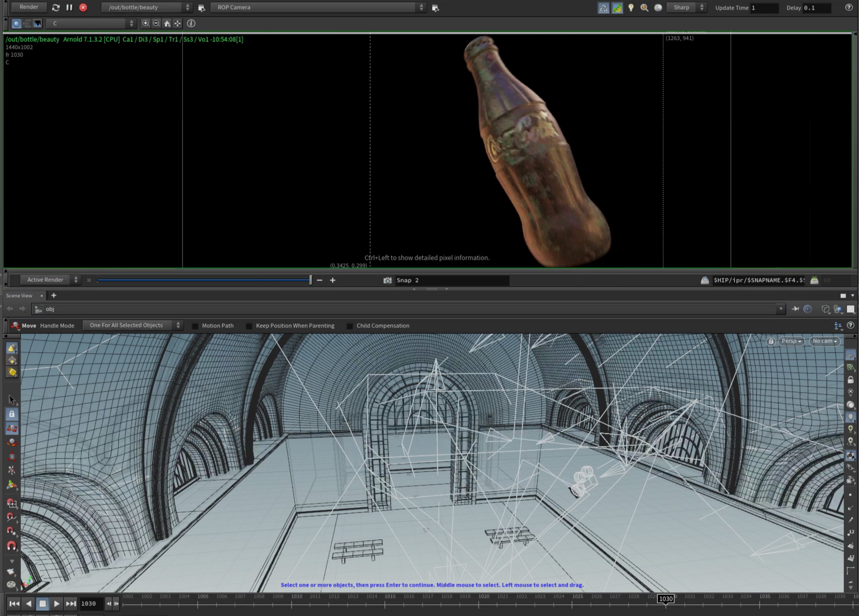859x616 pixels.
Task: Click the plus button beside snapshot slider
Action: pyautogui.click(x=333, y=280)
